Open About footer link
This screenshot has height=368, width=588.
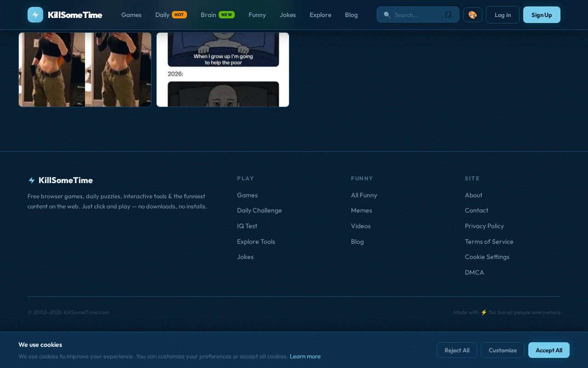pos(474,195)
